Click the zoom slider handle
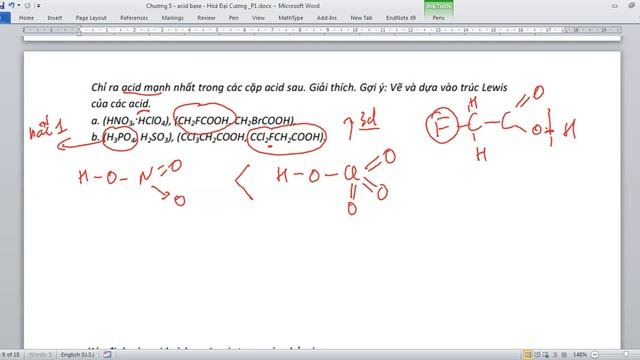This screenshot has width=640, height=360. pyautogui.click(x=627, y=355)
